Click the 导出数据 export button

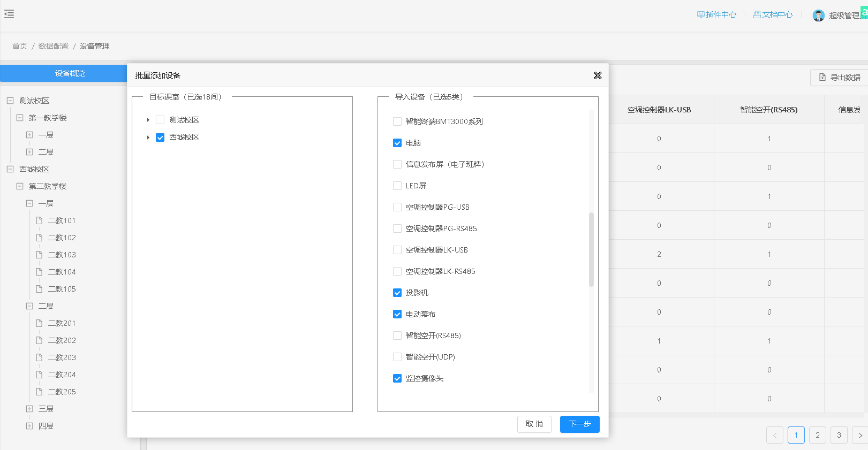(x=840, y=78)
